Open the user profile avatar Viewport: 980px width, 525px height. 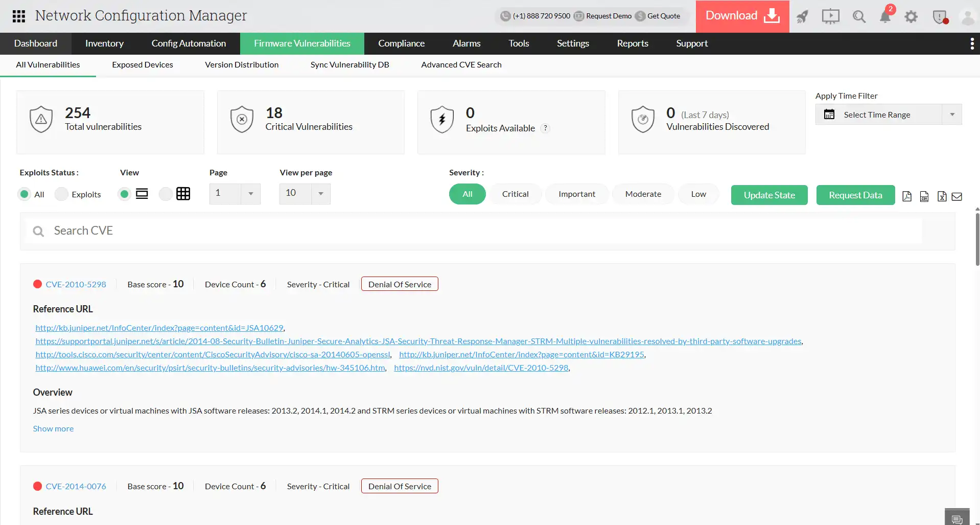tap(968, 17)
